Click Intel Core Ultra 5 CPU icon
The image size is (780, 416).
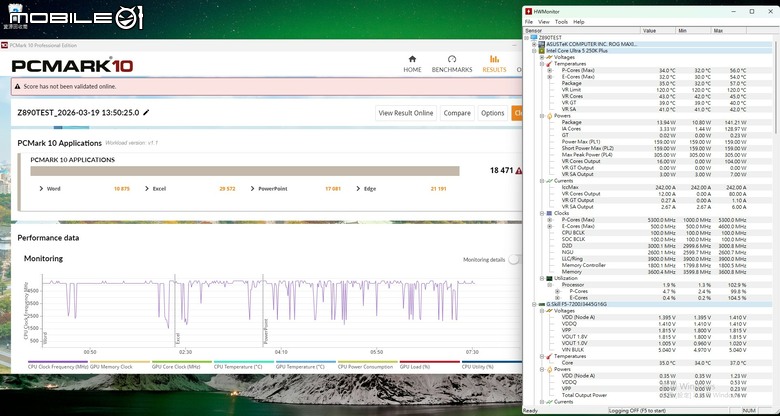point(542,51)
